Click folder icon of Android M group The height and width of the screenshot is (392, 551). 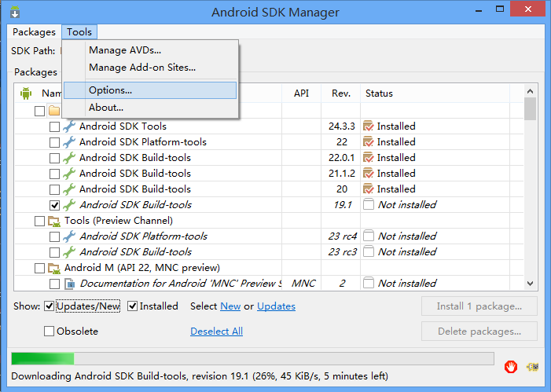pyautogui.click(x=54, y=269)
